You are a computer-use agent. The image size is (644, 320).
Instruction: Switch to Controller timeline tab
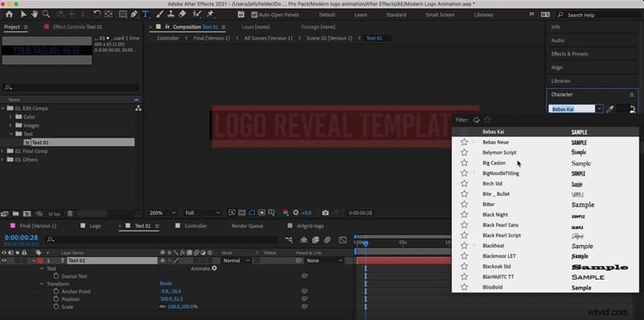click(x=196, y=226)
